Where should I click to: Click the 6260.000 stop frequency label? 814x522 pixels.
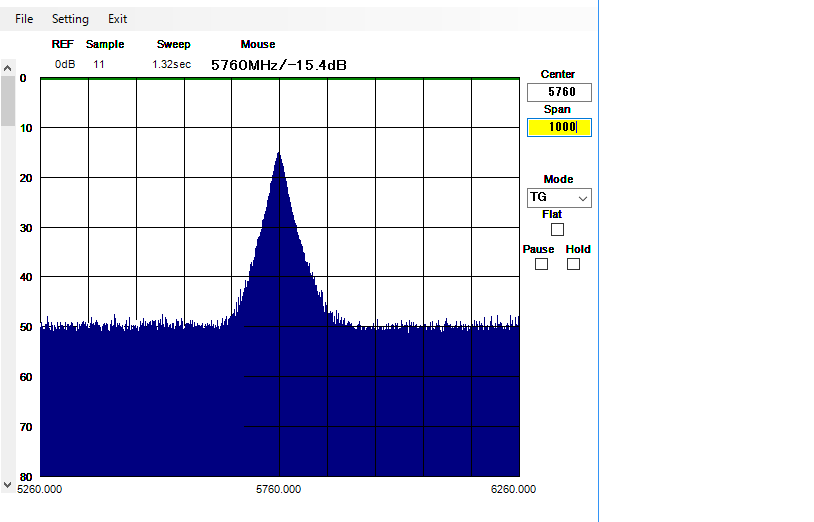click(x=513, y=489)
